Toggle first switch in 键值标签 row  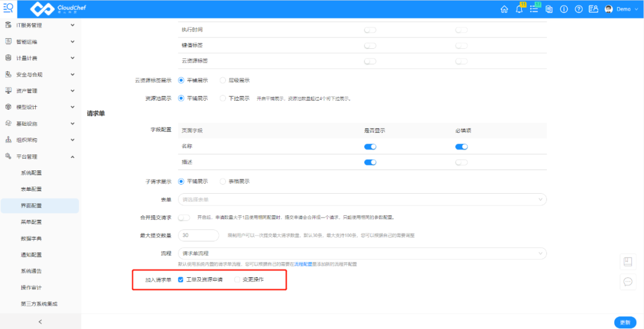[x=370, y=45]
